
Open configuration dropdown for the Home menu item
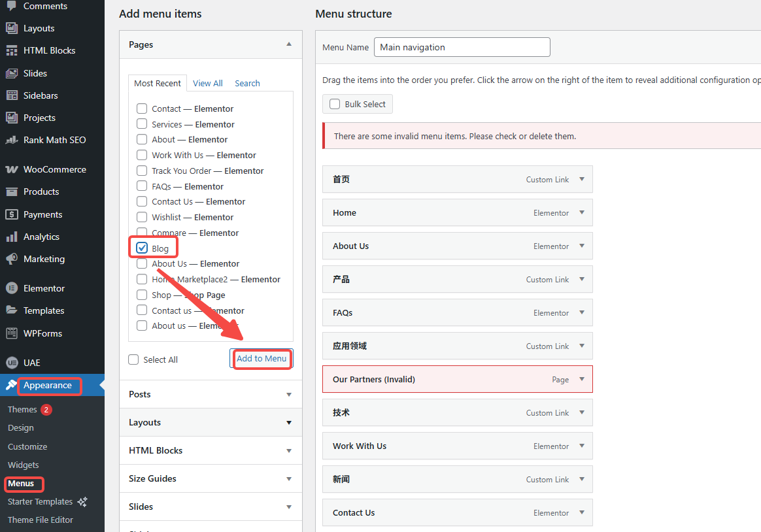pos(582,212)
